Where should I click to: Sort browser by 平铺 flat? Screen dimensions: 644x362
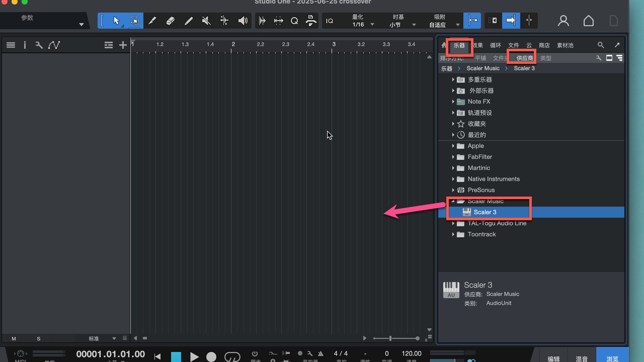pos(480,58)
